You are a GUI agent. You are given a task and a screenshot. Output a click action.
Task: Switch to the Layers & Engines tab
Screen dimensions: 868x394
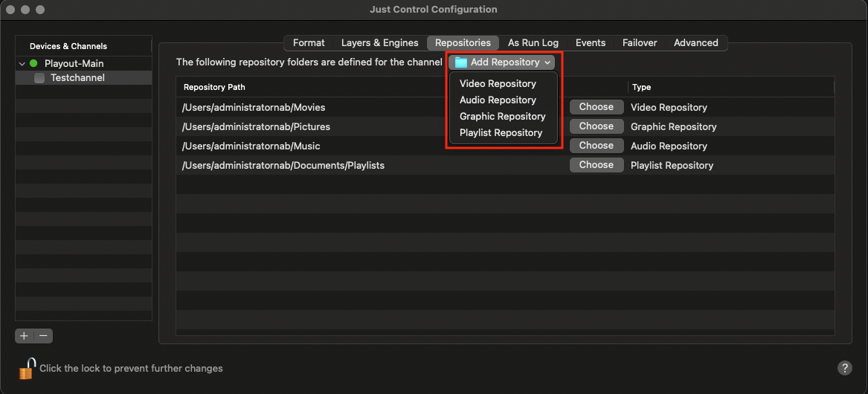[x=380, y=42]
